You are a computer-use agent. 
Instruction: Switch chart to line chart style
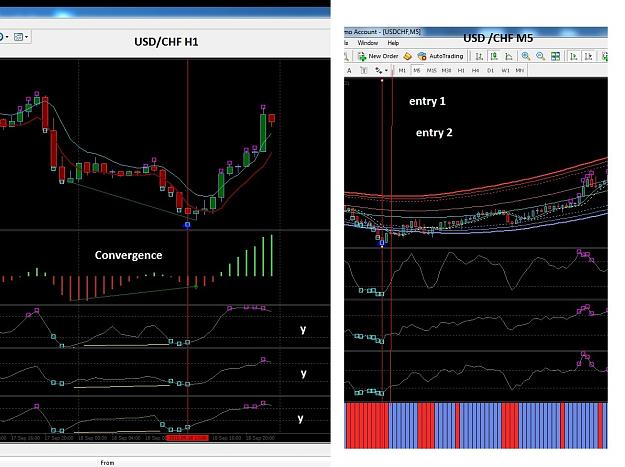pyautogui.click(x=509, y=56)
